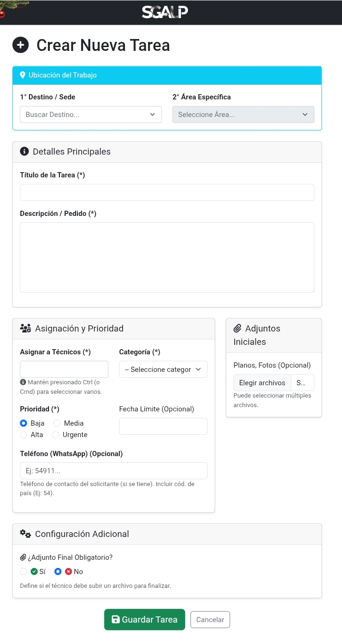This screenshot has height=644, width=342.
Task: Click the location pin icon in Ubicación header
Action: point(22,75)
